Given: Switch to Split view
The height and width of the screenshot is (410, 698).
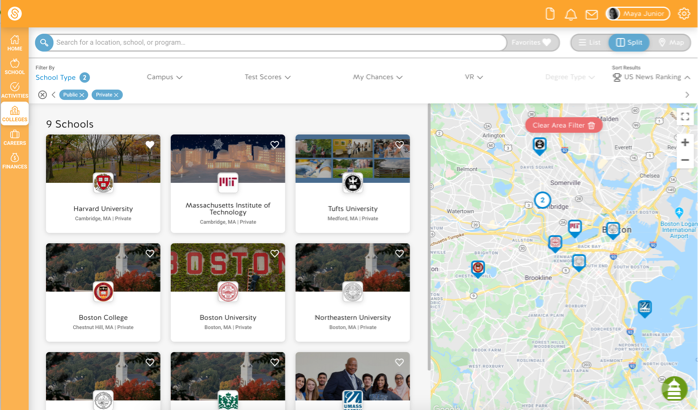Looking at the screenshot, I should (x=629, y=43).
